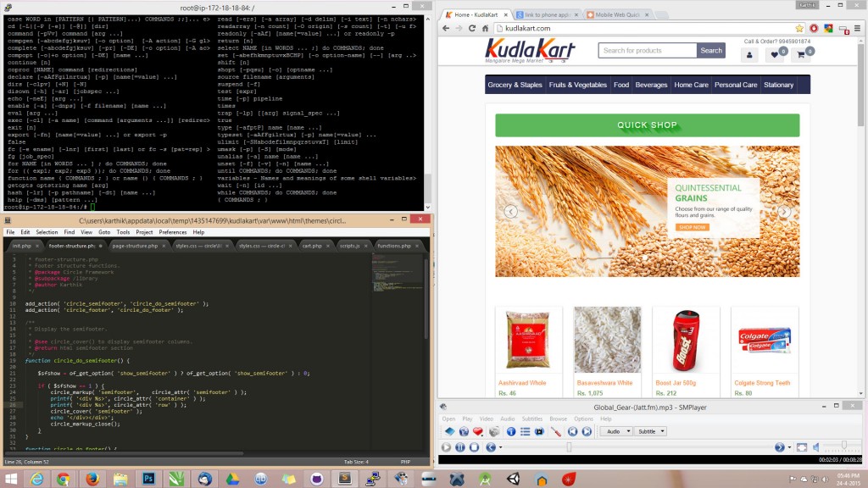This screenshot has height=488, width=868.
Task: Switch to the functions.php tab
Action: click(395, 246)
